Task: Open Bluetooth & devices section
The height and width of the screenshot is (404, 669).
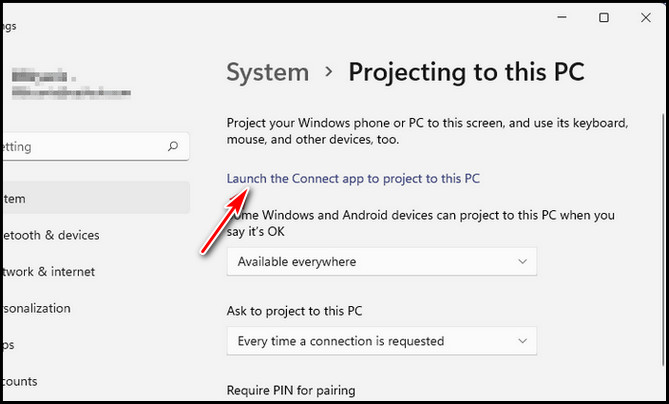Action: [x=50, y=235]
